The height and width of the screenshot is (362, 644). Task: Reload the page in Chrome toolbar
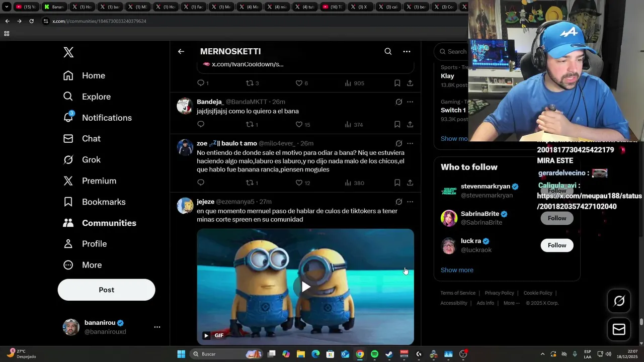pyautogui.click(x=31, y=21)
